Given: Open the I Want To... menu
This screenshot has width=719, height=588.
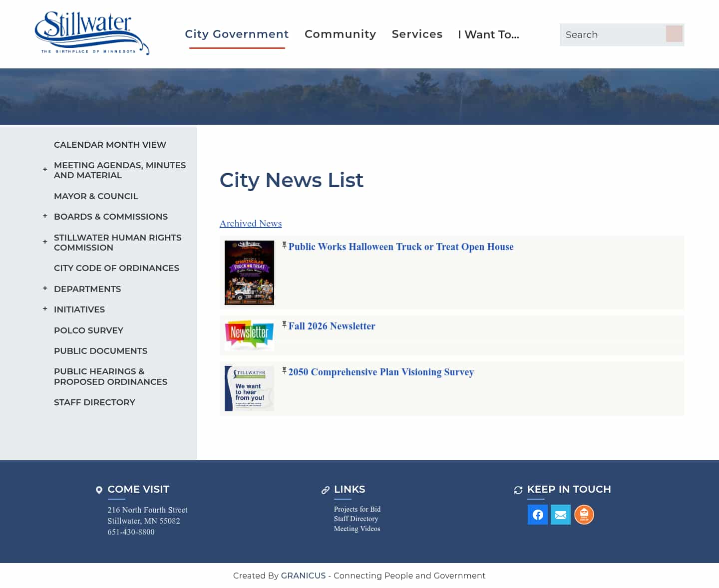Looking at the screenshot, I should pos(488,34).
